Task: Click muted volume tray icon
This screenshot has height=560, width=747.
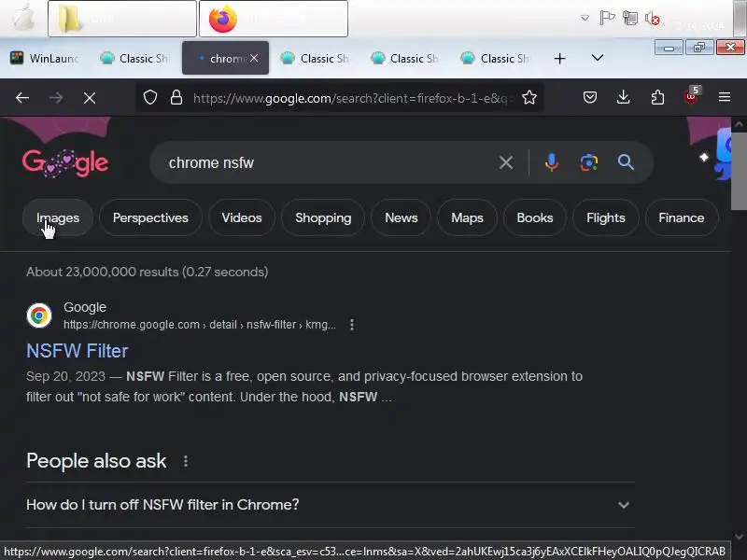Action: [x=653, y=19]
